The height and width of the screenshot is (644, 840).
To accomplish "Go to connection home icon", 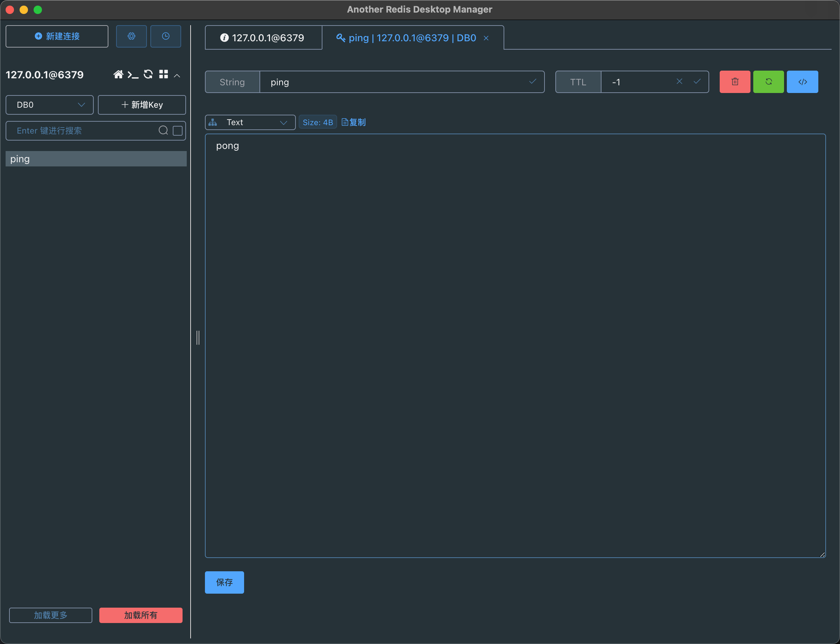I will tap(118, 74).
